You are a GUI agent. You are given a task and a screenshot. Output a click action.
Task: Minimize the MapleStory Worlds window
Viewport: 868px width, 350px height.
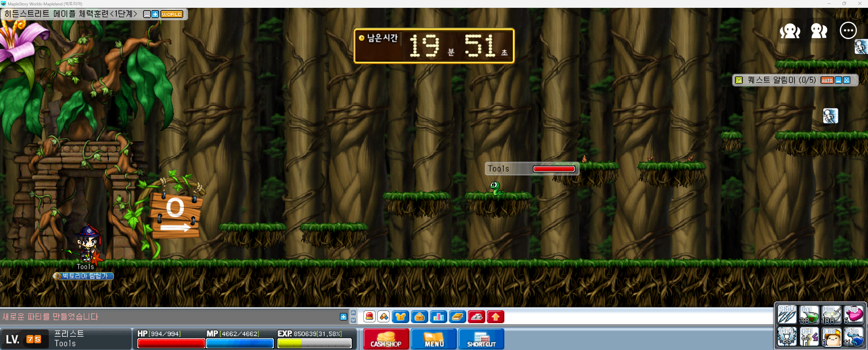pos(829,3)
